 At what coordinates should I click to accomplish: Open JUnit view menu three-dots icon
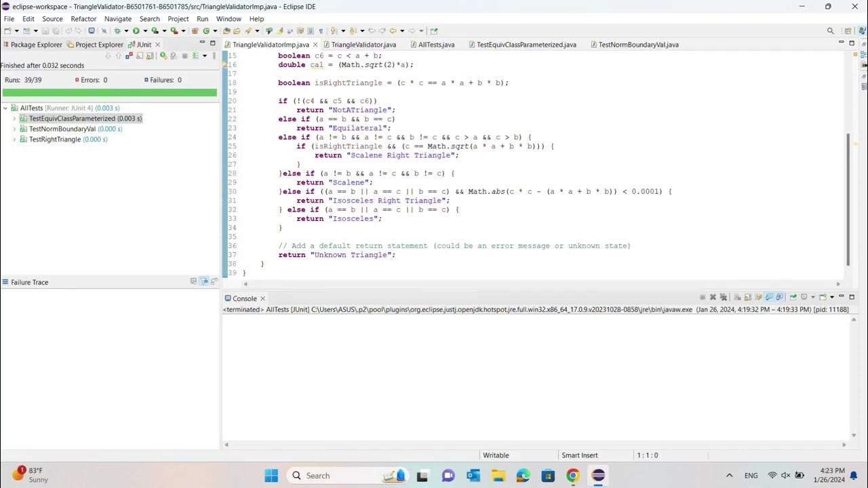pos(214,56)
